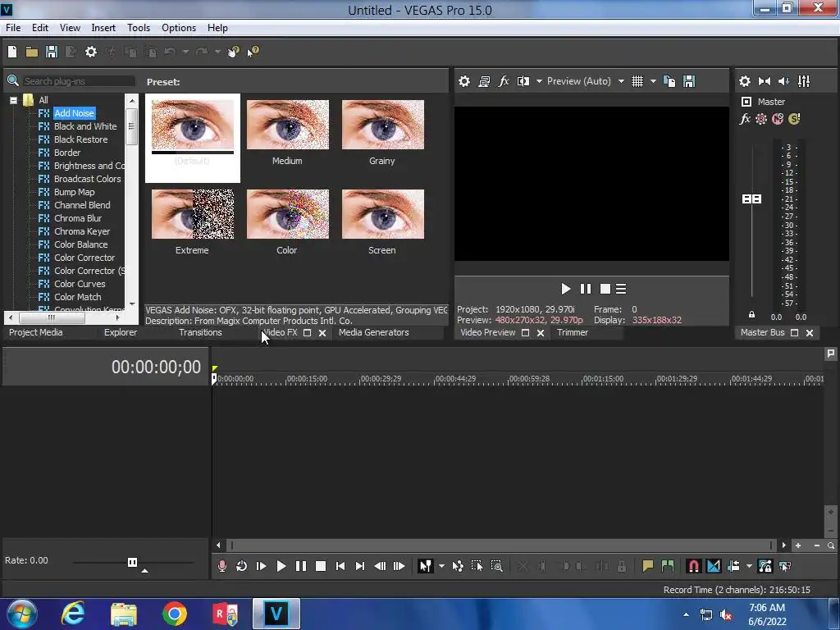Click the Search plug-ins field
This screenshot has width=840, height=630.
coord(78,81)
